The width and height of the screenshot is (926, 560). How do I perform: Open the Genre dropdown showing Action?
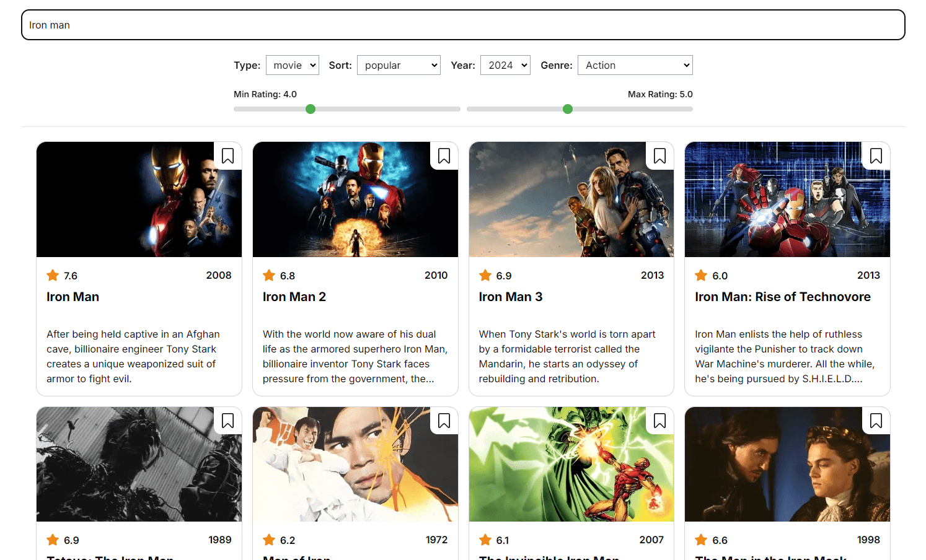pyautogui.click(x=635, y=65)
